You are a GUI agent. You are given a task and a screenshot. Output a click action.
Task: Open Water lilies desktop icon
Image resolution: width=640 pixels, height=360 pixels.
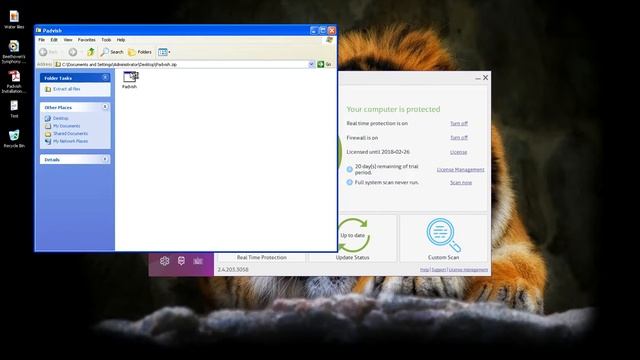tap(14, 19)
